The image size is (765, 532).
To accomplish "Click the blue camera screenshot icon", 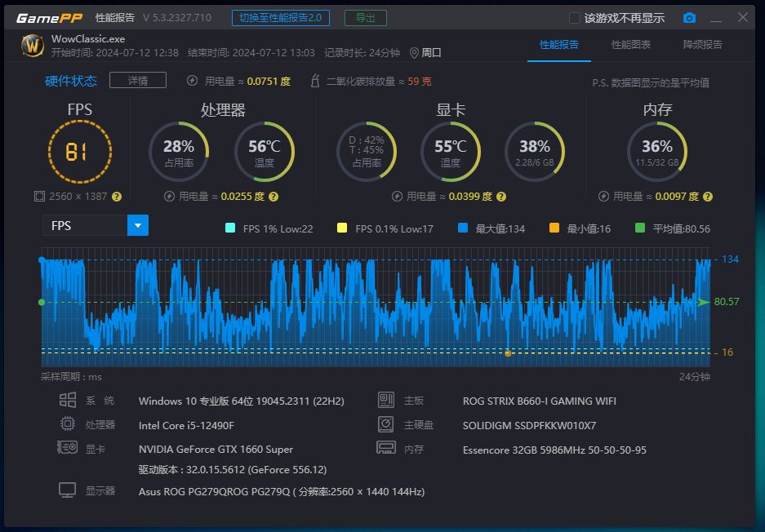I will point(689,17).
